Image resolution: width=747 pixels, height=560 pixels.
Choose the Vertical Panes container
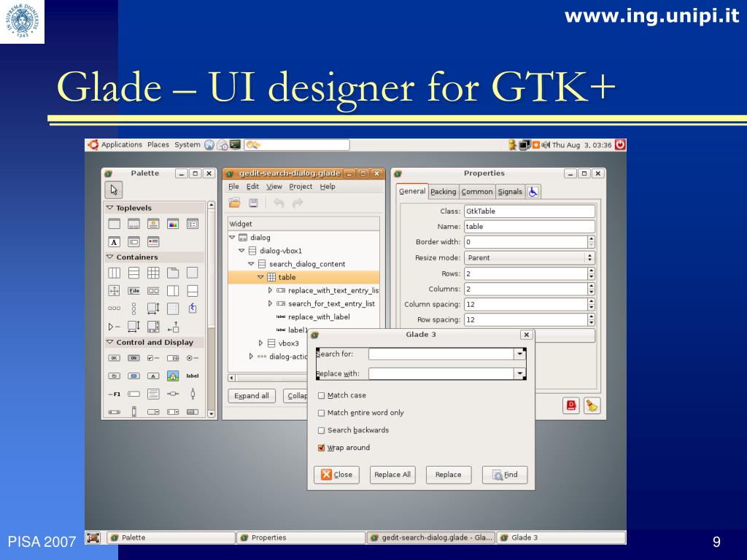pos(193,291)
